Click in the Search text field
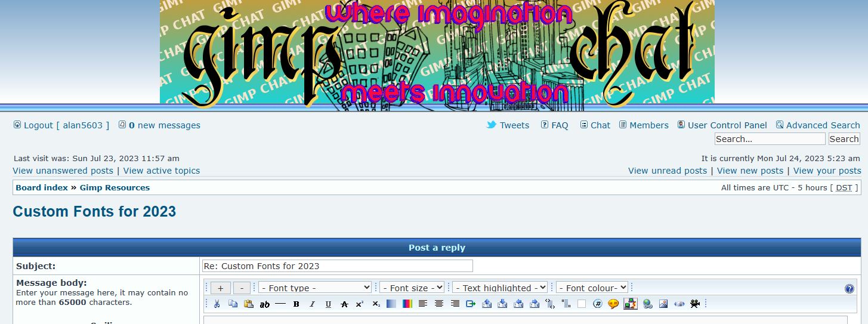This screenshot has height=324, width=868. click(770, 139)
